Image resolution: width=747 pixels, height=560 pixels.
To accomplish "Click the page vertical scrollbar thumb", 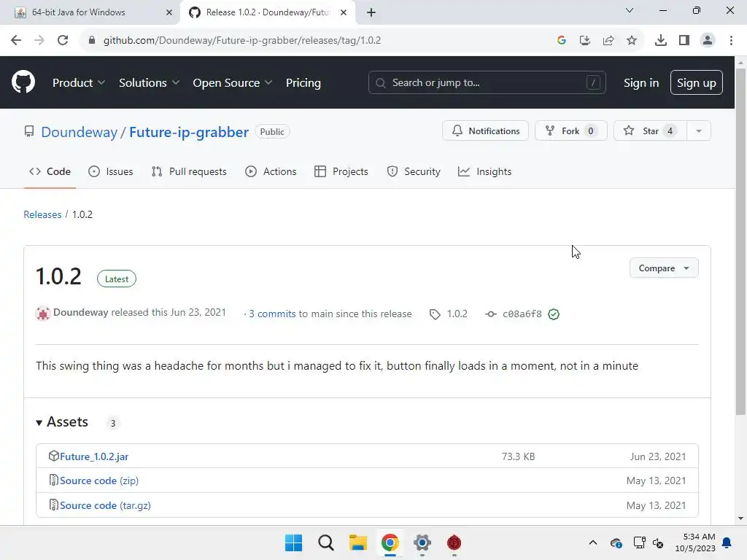I will pos(740,242).
